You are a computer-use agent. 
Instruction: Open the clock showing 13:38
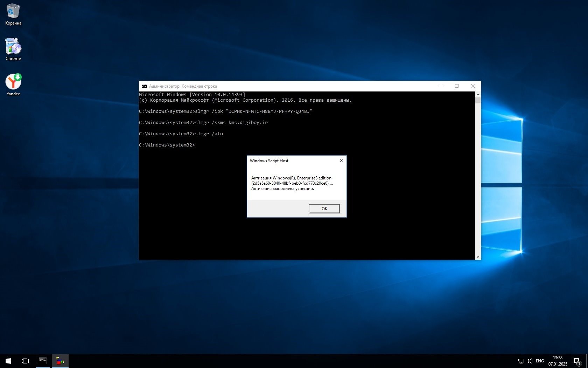[558, 361]
